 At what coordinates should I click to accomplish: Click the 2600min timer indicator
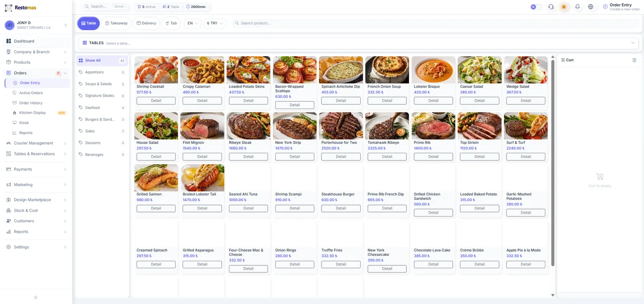[x=196, y=7]
